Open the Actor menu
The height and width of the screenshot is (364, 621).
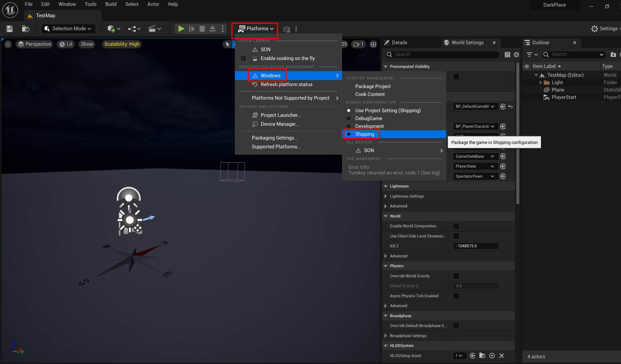coord(153,4)
